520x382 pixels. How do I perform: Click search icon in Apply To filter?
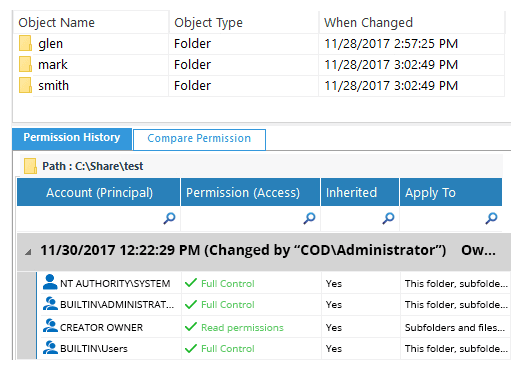click(491, 218)
